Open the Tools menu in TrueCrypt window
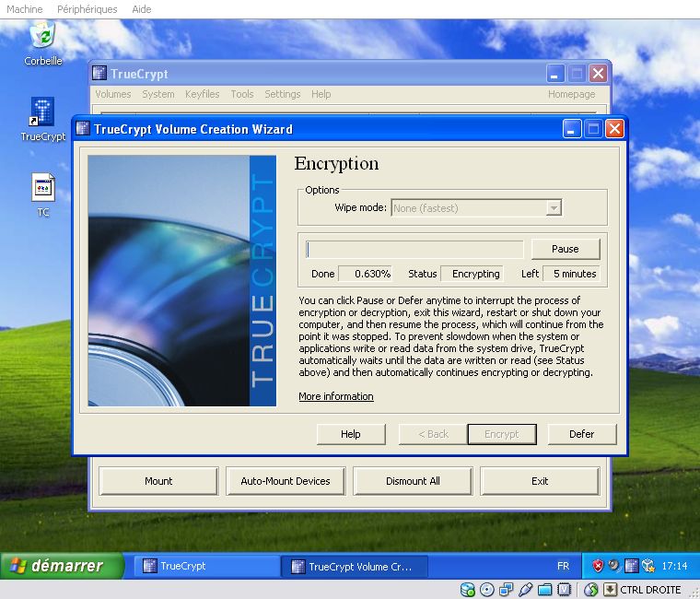The width and height of the screenshot is (700, 599). 242,94
